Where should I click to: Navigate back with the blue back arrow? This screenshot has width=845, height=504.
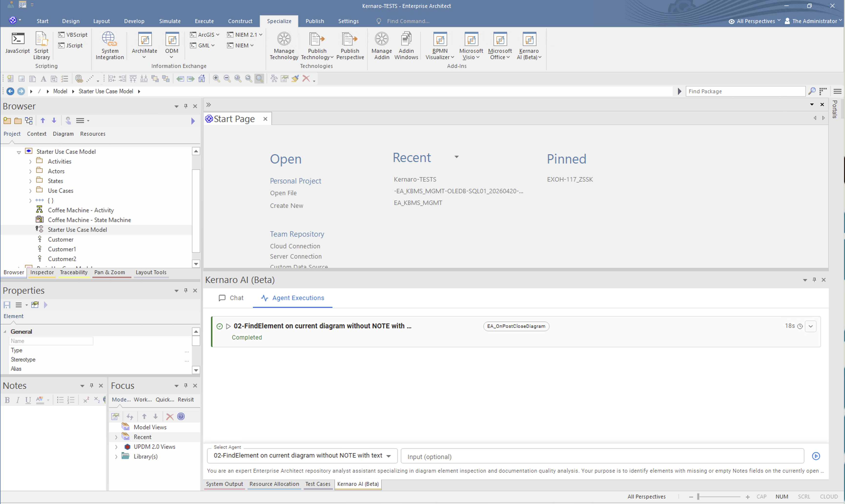[x=10, y=91]
